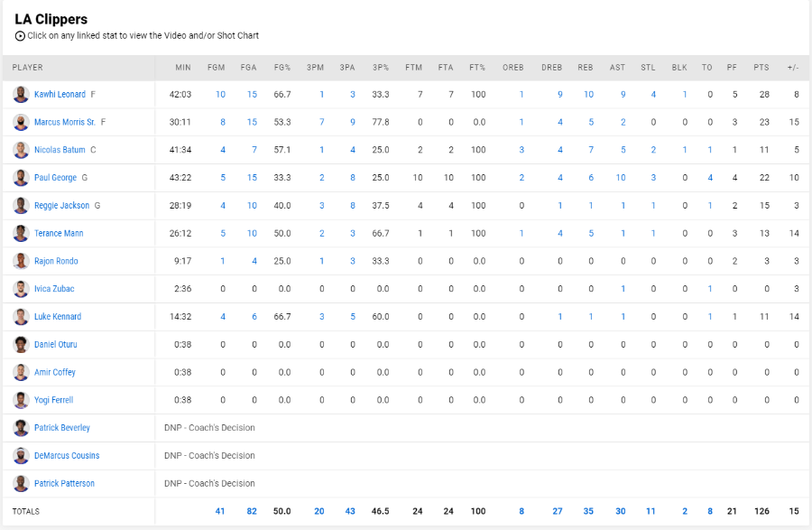View Luke Kennard's 5 three-point attempts
812x530 pixels.
click(x=353, y=317)
